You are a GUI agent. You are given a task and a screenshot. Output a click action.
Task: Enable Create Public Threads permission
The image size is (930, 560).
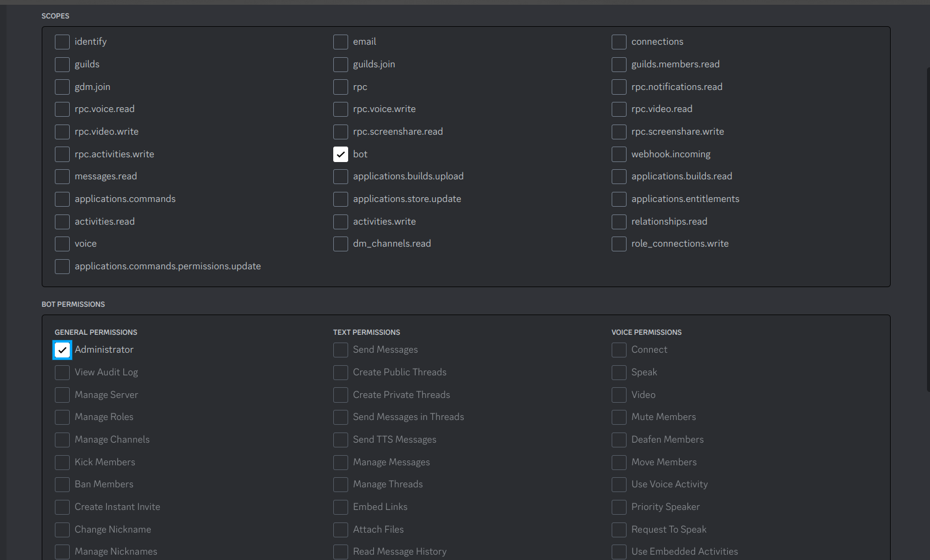click(340, 372)
